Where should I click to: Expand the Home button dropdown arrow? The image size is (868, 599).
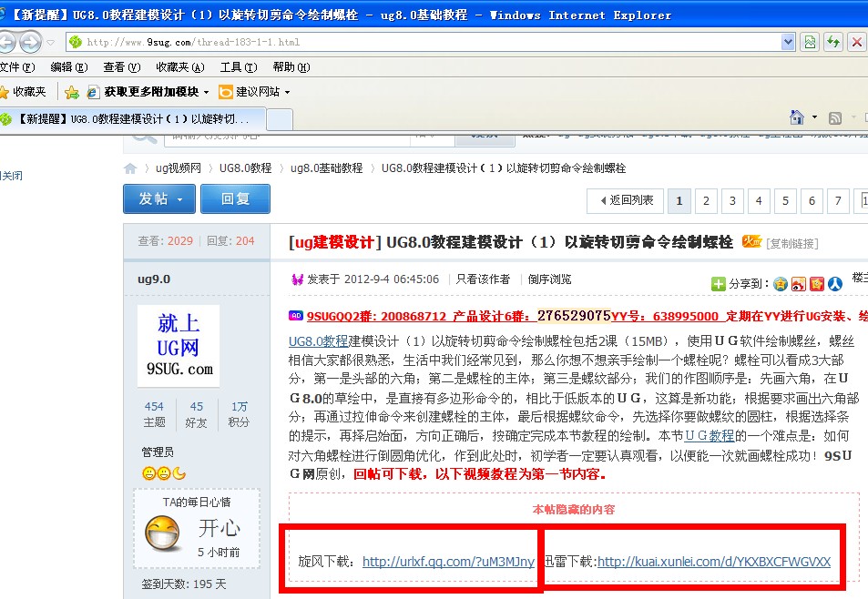click(814, 117)
